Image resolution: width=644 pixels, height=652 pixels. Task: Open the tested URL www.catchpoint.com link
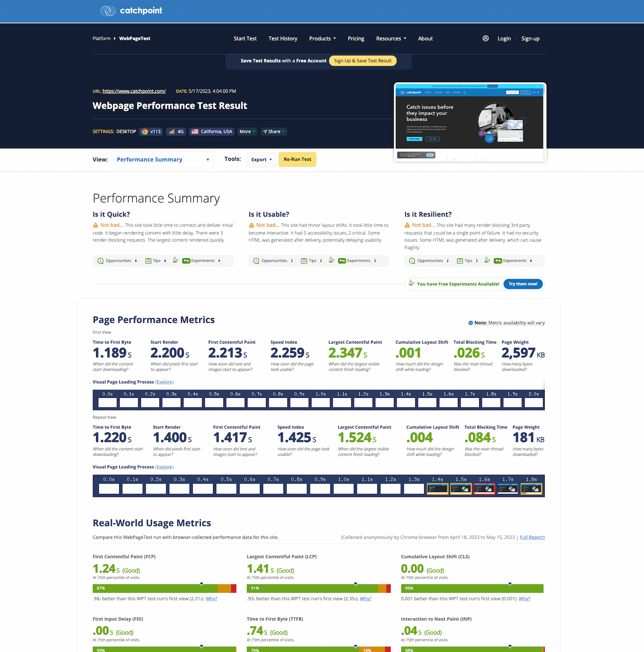134,91
